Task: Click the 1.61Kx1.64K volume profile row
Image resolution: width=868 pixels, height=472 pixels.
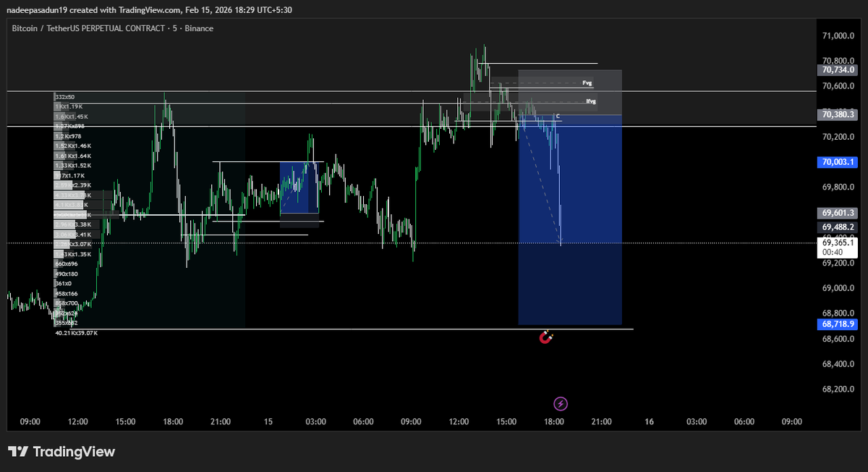Action: [x=72, y=156]
